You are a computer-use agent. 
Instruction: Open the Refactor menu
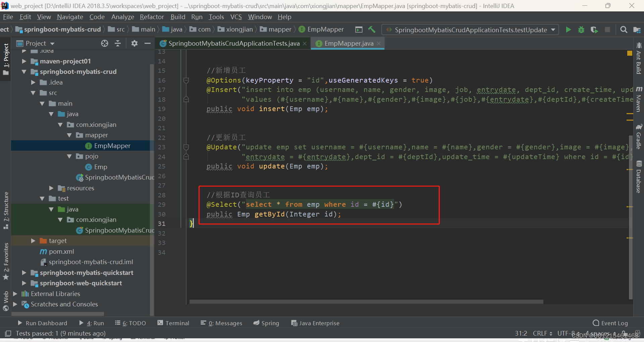click(152, 17)
